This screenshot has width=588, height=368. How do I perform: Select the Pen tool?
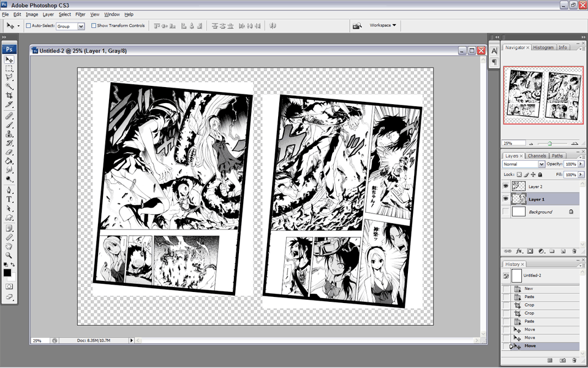click(x=9, y=190)
